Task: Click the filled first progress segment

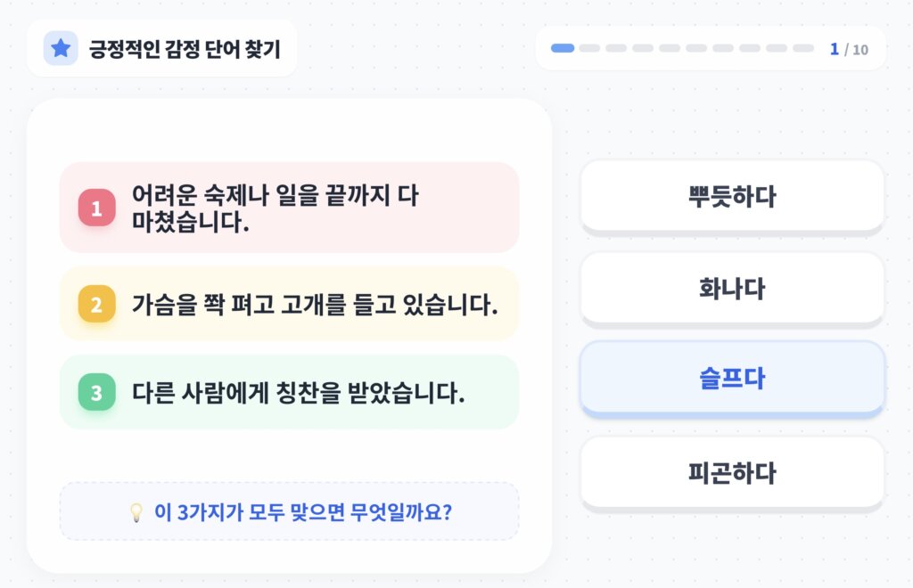Action: (563, 48)
